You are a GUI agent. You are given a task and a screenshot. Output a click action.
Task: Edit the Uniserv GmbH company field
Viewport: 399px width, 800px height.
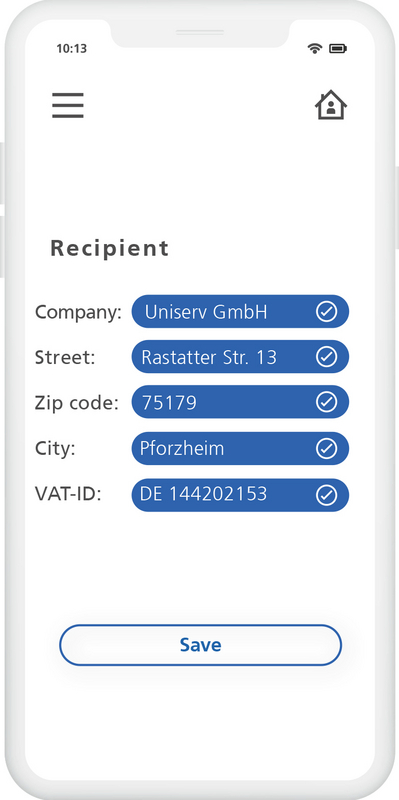pyautogui.click(x=240, y=311)
